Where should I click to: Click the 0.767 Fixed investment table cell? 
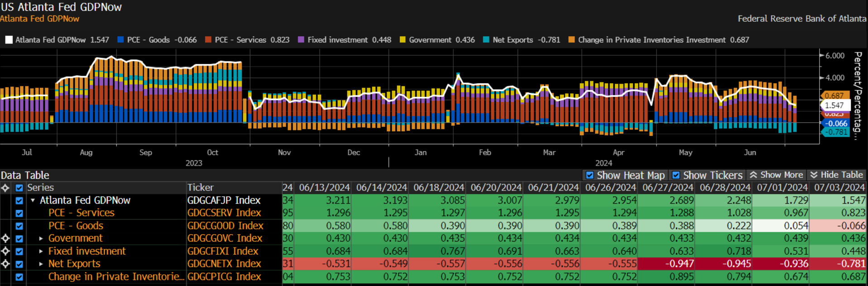(x=437, y=251)
